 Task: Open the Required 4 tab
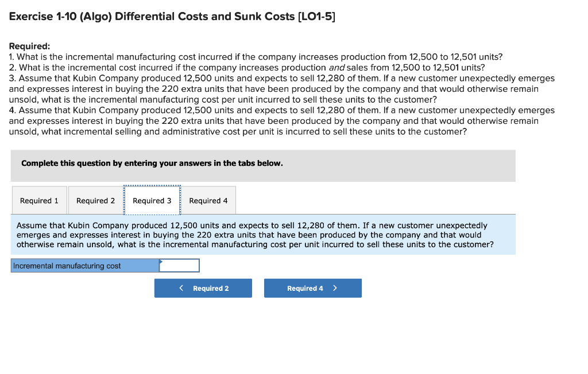pos(208,200)
